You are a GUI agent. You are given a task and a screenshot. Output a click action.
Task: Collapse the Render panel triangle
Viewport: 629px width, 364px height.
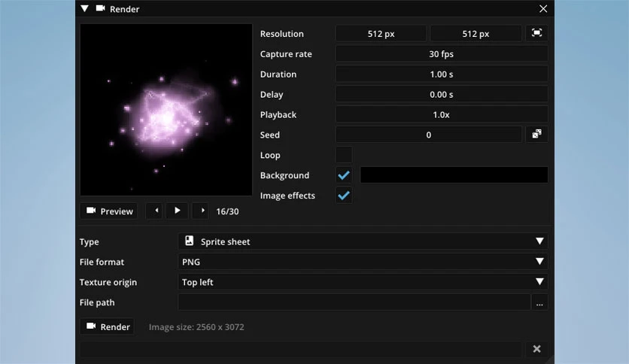pos(84,8)
